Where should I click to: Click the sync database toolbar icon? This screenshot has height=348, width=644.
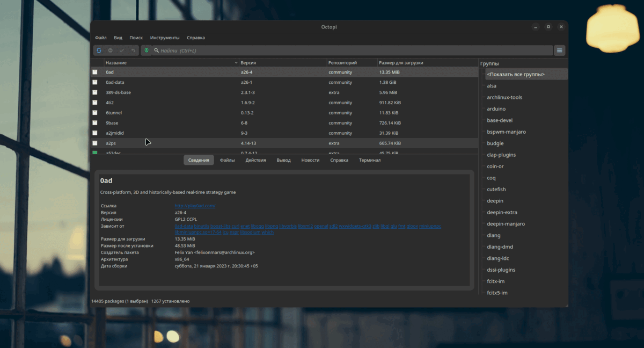tap(99, 50)
